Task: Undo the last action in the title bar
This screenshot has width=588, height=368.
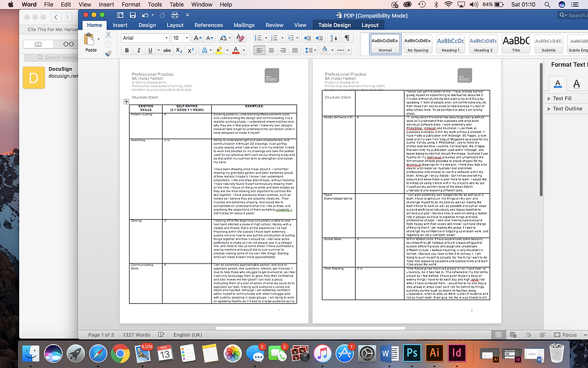Action: click(145, 16)
